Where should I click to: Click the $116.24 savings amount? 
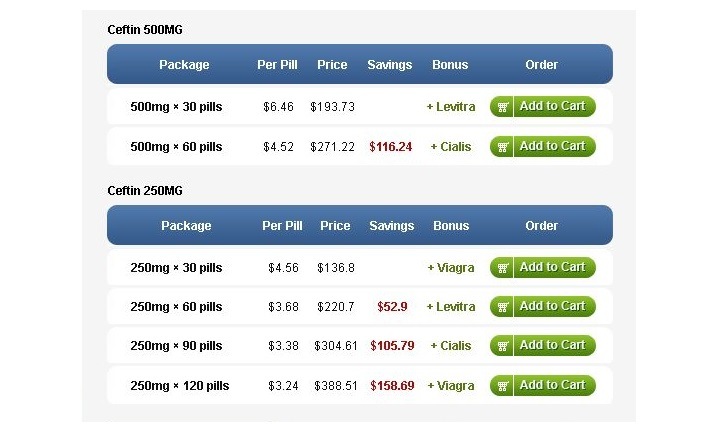coord(390,147)
